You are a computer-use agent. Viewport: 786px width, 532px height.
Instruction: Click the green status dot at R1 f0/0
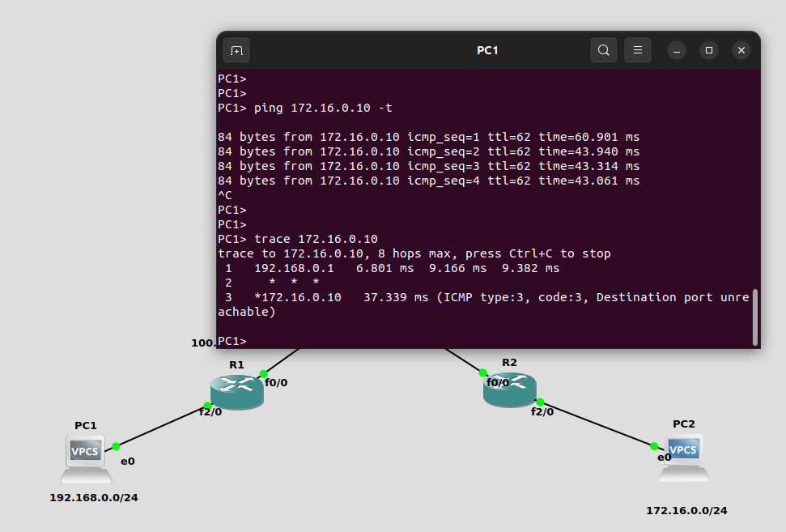tap(263, 373)
